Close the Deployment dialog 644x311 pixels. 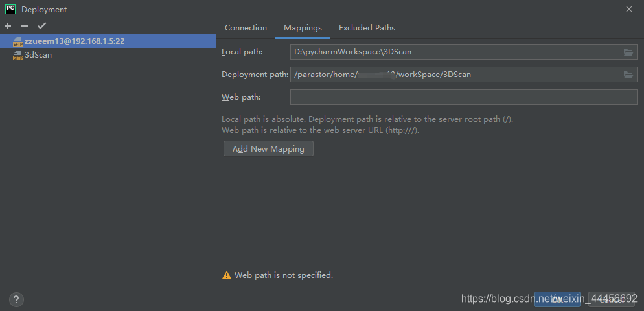(x=629, y=9)
